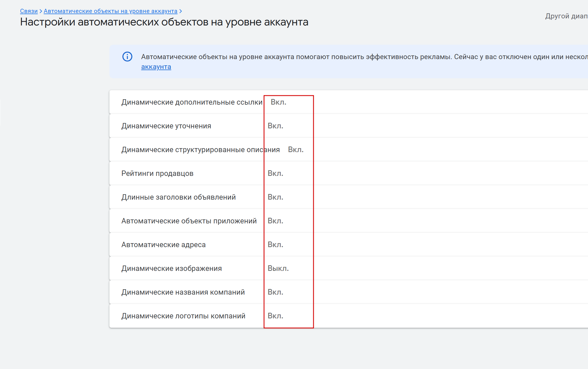The height and width of the screenshot is (369, 588).
Task: Open the Связи breadcrumb link
Action: pos(29,11)
